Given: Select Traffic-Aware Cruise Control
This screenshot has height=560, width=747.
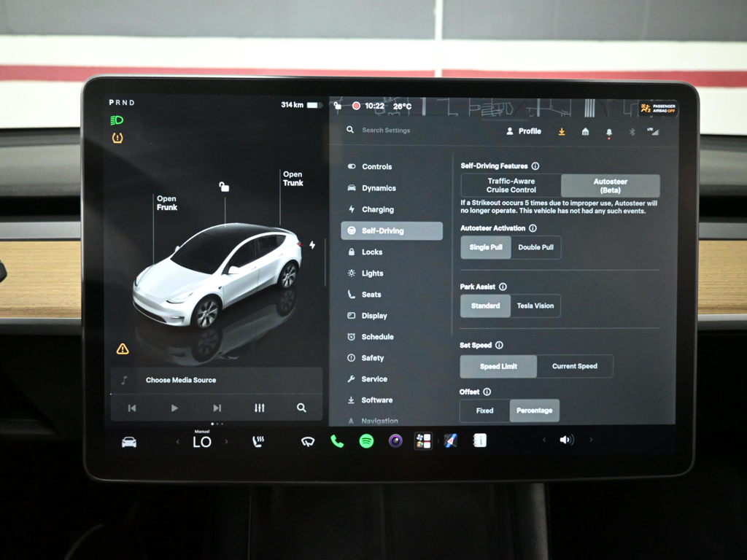Looking at the screenshot, I should (x=511, y=185).
